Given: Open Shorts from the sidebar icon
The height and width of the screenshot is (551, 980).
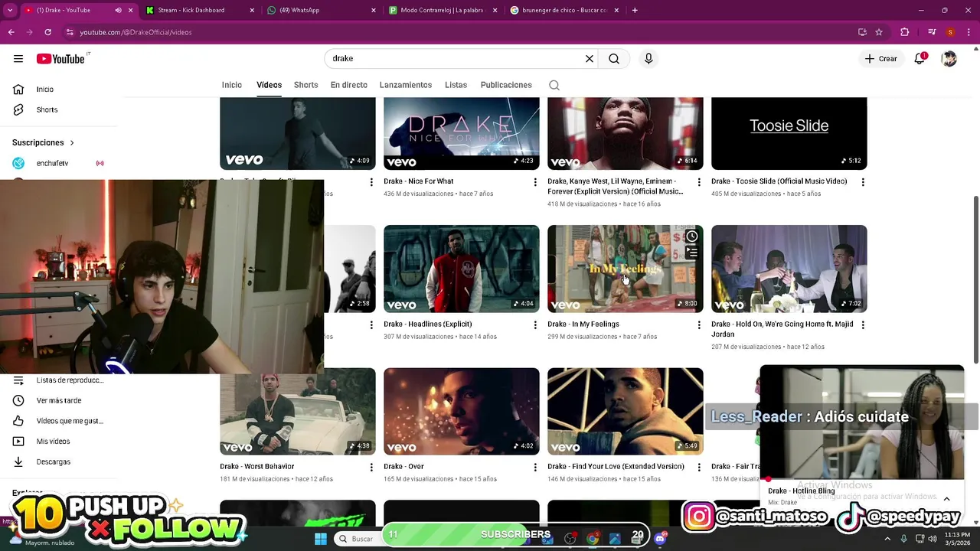Looking at the screenshot, I should click(x=18, y=109).
